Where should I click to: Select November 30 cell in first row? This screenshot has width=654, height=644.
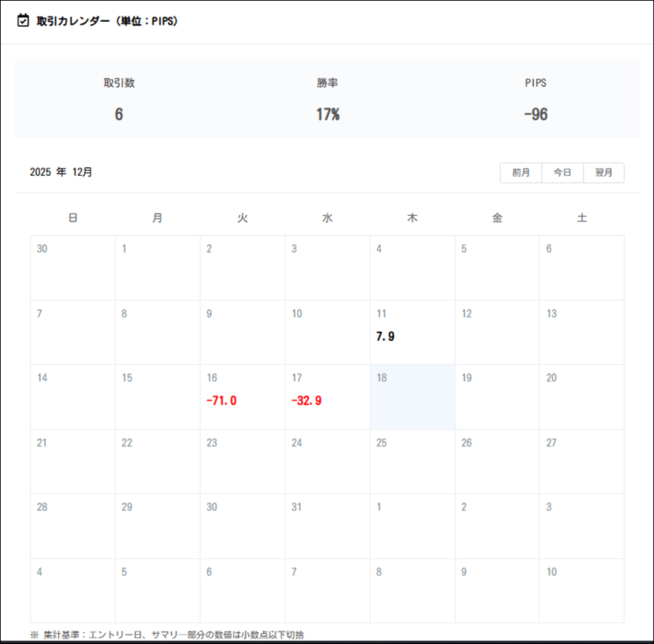point(72,267)
